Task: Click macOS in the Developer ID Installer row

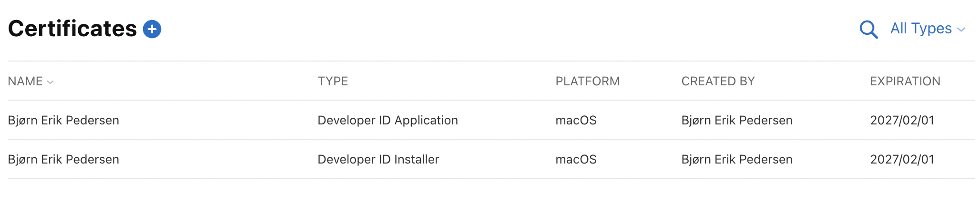Action: pyautogui.click(x=576, y=159)
